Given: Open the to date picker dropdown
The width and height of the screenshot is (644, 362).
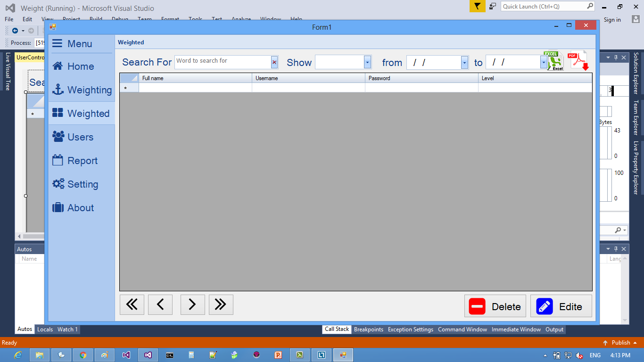Looking at the screenshot, I should pos(544,62).
